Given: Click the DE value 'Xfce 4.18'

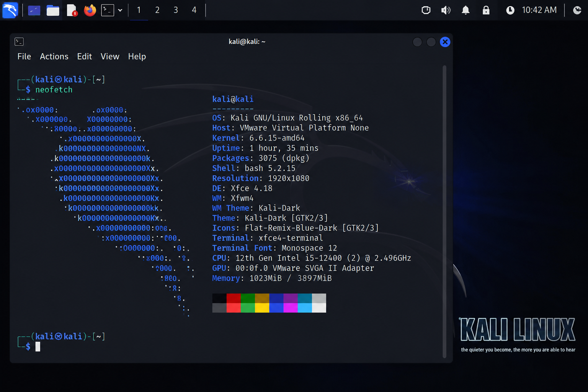Looking at the screenshot, I should [x=252, y=188].
